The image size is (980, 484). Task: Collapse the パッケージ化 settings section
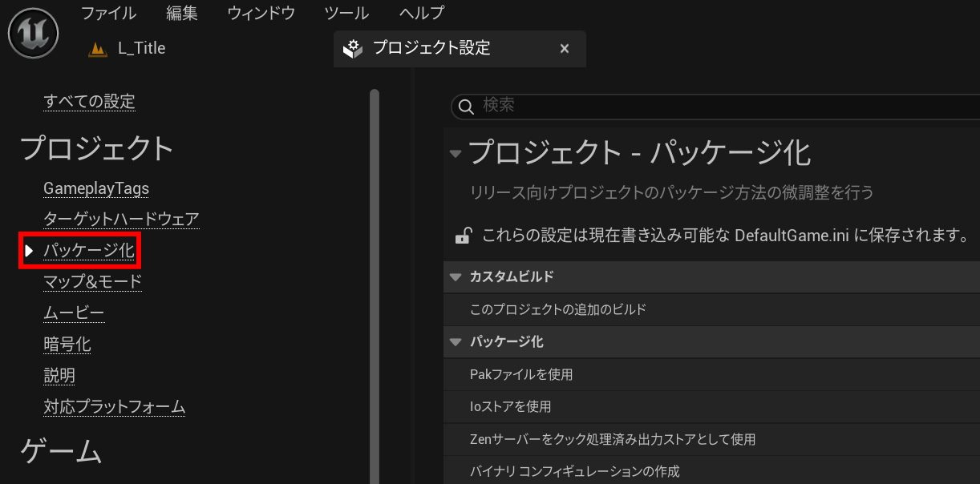pos(456,342)
